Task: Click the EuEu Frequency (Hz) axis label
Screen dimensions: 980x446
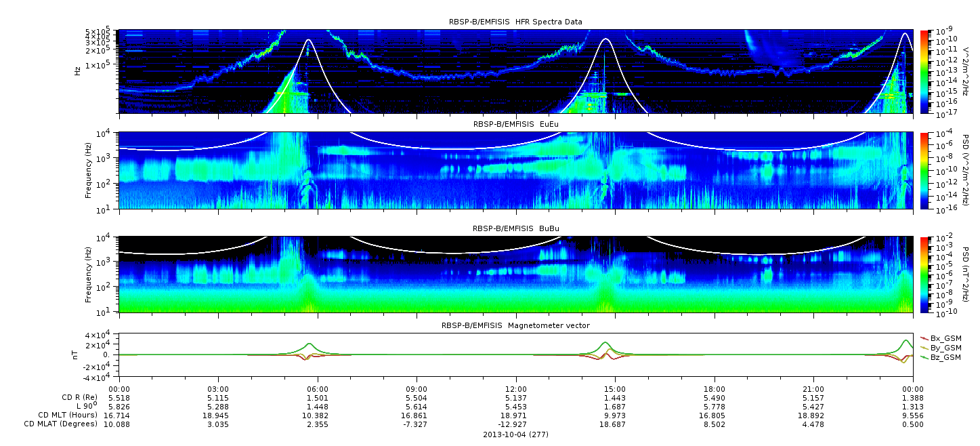Action: [x=89, y=170]
